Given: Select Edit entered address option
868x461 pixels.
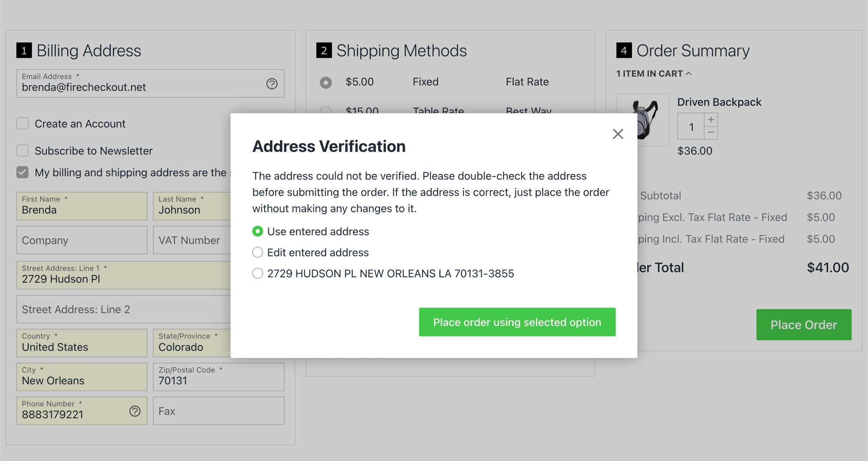Looking at the screenshot, I should coord(258,252).
